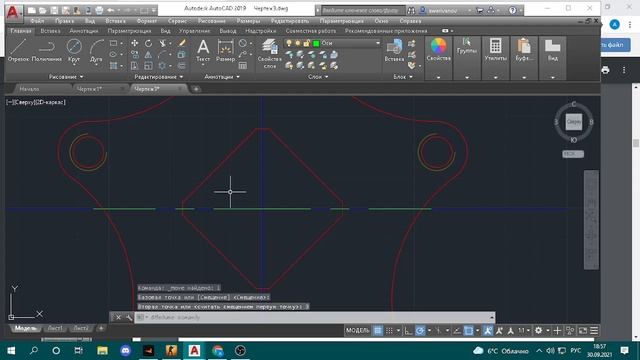Expand the Слои panel
Viewport: 640px width, 360px height.
click(318, 77)
